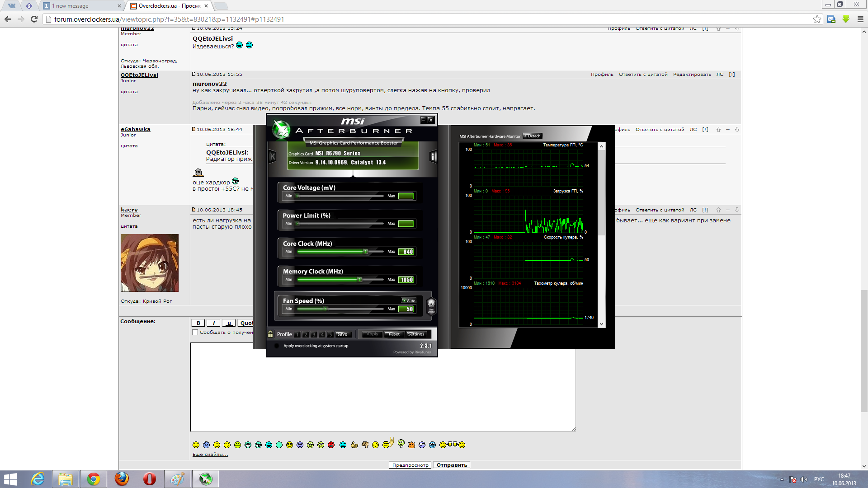The image size is (868, 488).
Task: Click the Kombustor K button in Afterburner
Action: coord(273,157)
